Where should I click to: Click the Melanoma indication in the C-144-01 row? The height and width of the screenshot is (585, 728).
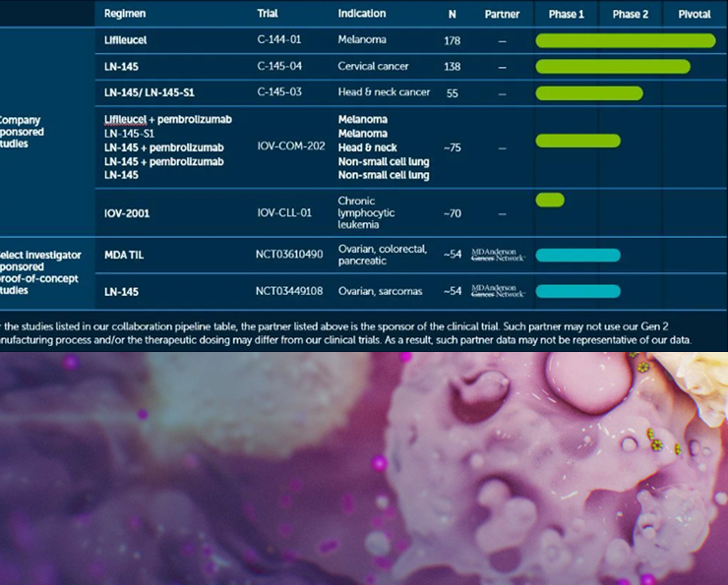[x=362, y=39]
